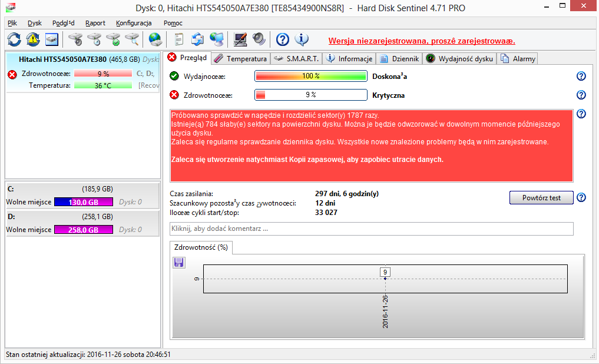Select the C: partition 130,0 GB free bar
The image size is (599, 364).
[84, 202]
